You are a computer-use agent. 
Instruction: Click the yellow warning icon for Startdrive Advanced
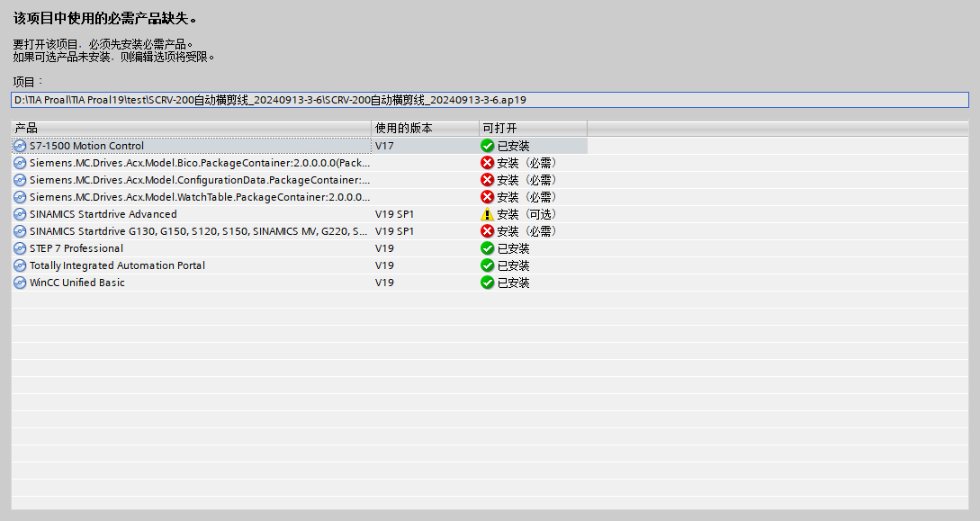[488, 214]
